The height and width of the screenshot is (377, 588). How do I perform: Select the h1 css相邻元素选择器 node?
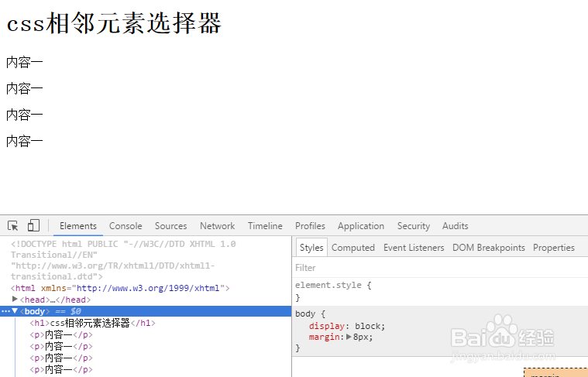pyautogui.click(x=92, y=323)
